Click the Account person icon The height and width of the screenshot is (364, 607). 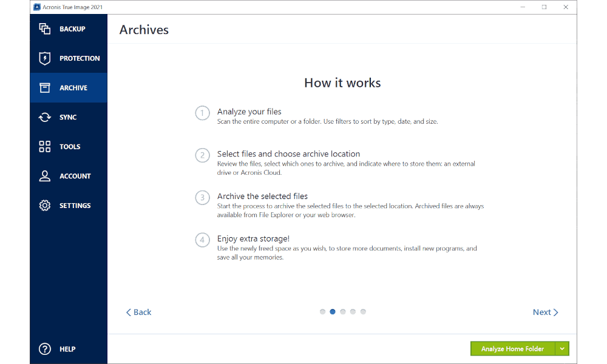(45, 176)
